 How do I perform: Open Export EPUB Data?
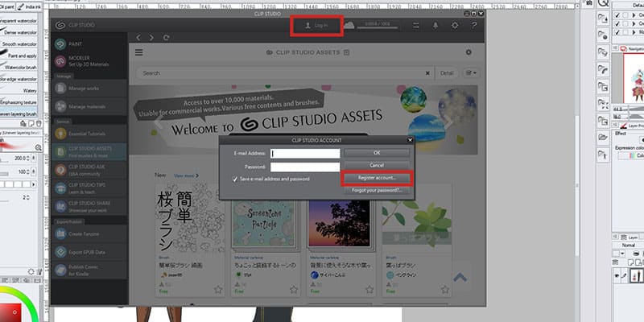89,252
